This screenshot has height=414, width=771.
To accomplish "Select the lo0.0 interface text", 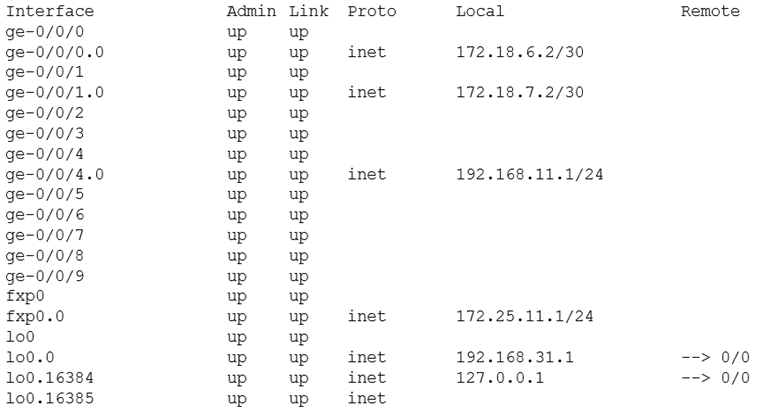I will tap(30, 357).
